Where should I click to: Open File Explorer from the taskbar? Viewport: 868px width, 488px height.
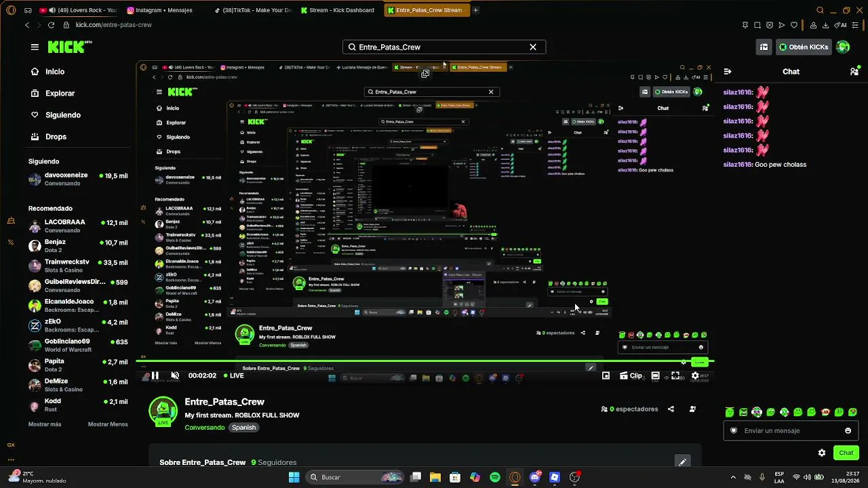pyautogui.click(x=435, y=477)
